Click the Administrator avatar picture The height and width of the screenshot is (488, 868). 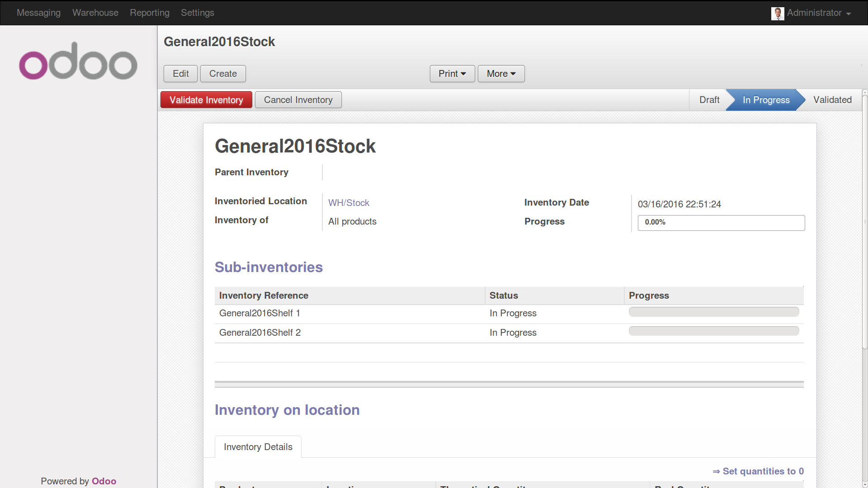[x=777, y=13]
